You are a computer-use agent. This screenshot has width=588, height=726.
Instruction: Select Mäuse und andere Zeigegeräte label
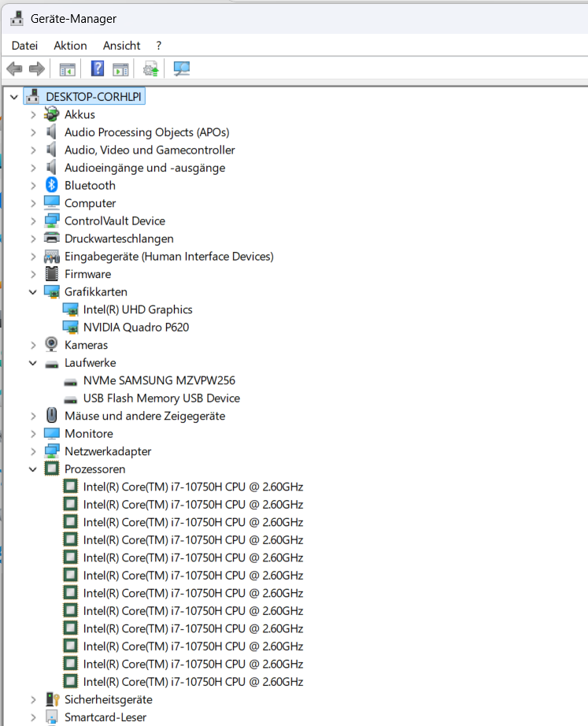(145, 416)
